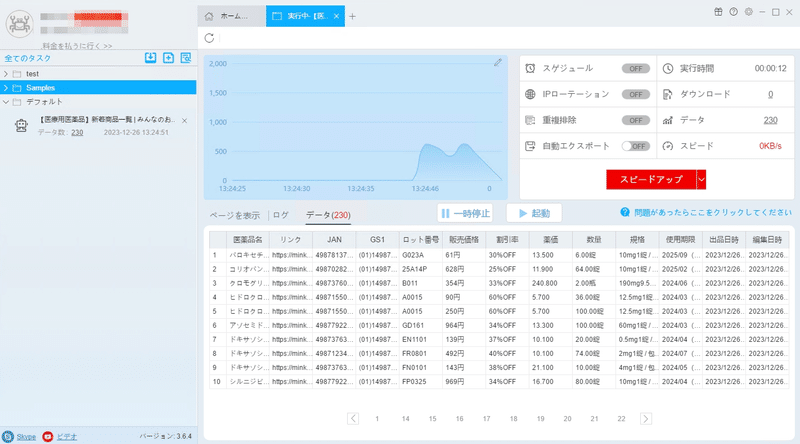
Task: Click the home tab icon
Action: point(209,16)
